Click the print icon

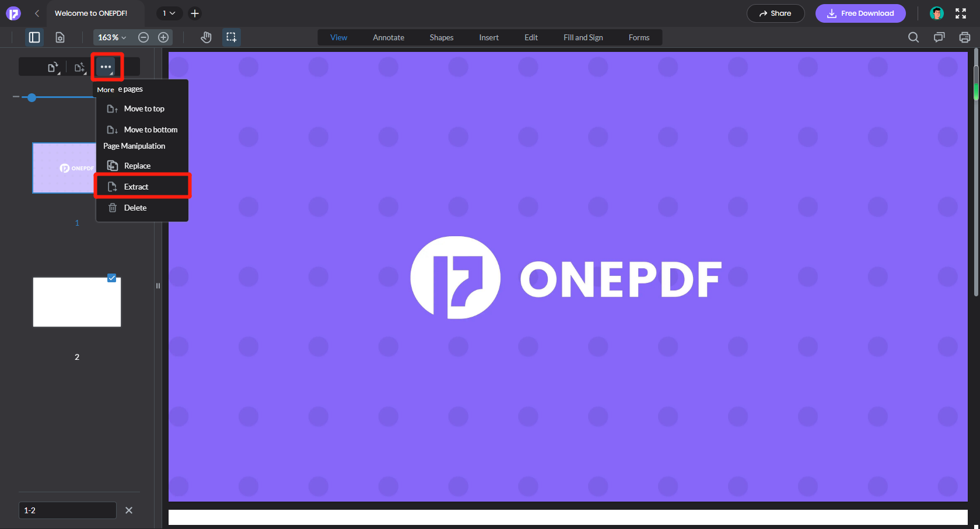(965, 37)
